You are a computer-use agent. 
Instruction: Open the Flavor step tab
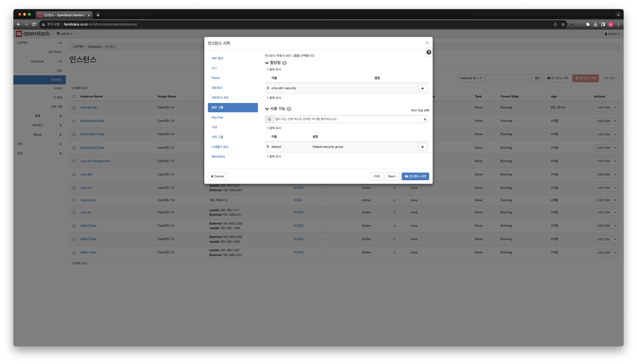(216, 78)
